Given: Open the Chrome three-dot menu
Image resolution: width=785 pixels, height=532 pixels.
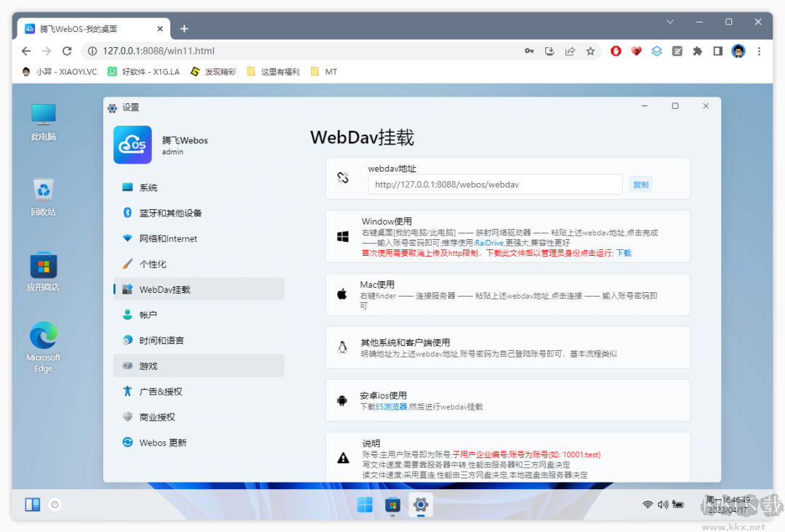Looking at the screenshot, I should click(759, 51).
